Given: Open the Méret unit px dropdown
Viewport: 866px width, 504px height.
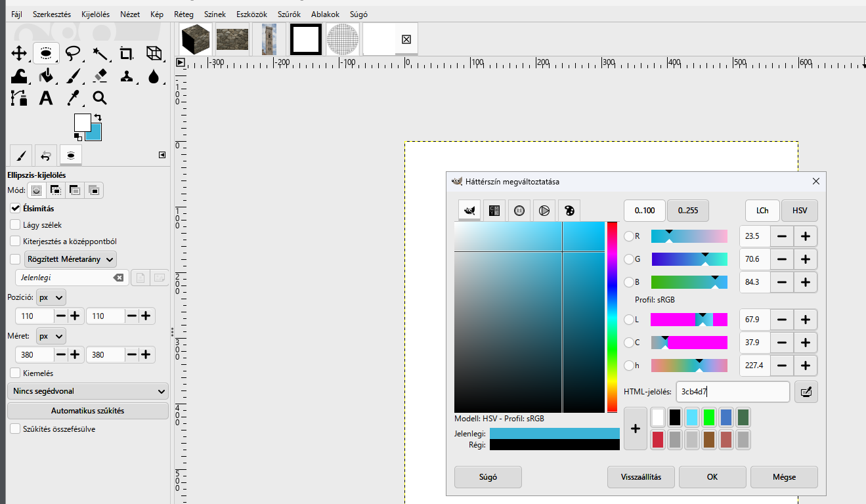Looking at the screenshot, I should click(51, 336).
